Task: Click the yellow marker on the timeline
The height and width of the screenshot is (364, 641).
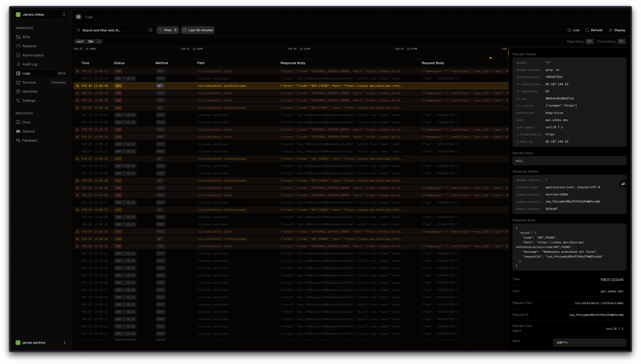Action: 490,58
